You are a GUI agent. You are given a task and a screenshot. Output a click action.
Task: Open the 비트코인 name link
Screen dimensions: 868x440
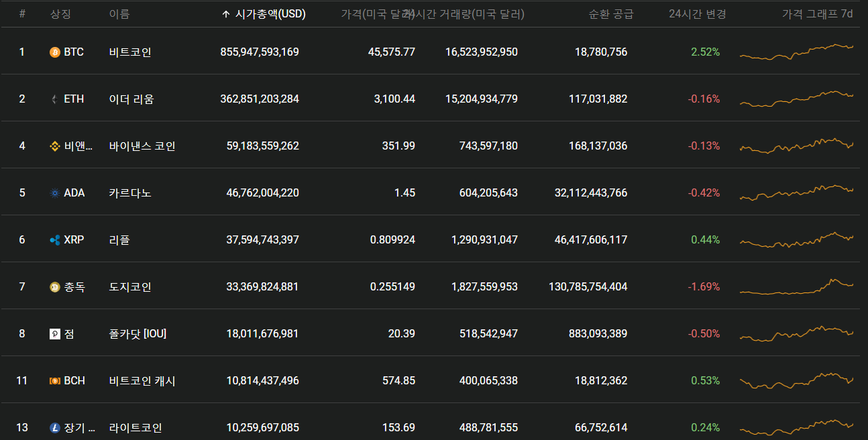pyautogui.click(x=130, y=52)
